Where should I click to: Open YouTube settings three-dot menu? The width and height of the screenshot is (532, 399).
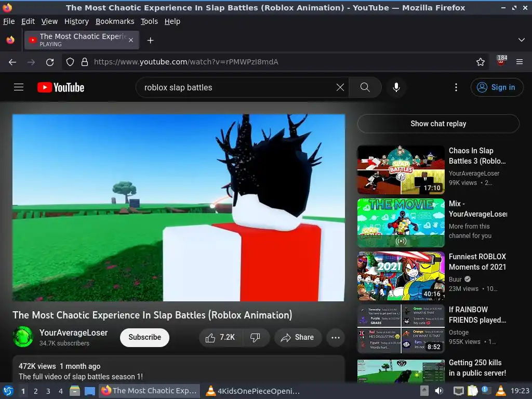456,87
